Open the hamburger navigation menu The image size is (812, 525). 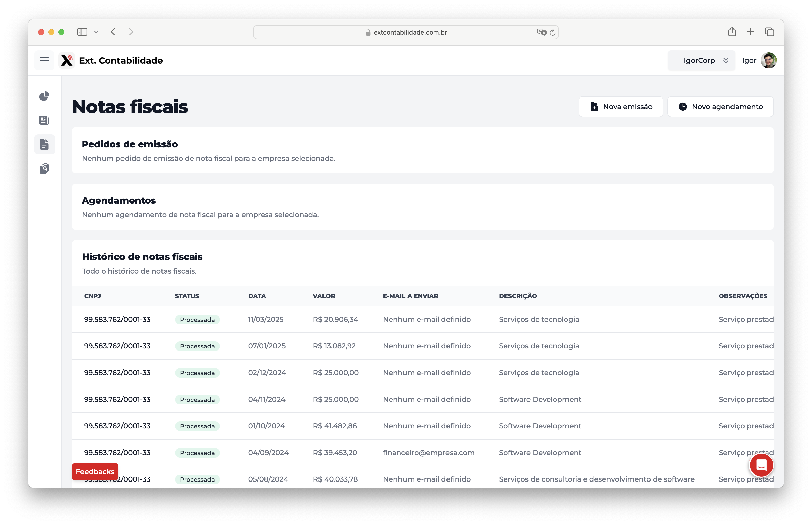click(44, 60)
